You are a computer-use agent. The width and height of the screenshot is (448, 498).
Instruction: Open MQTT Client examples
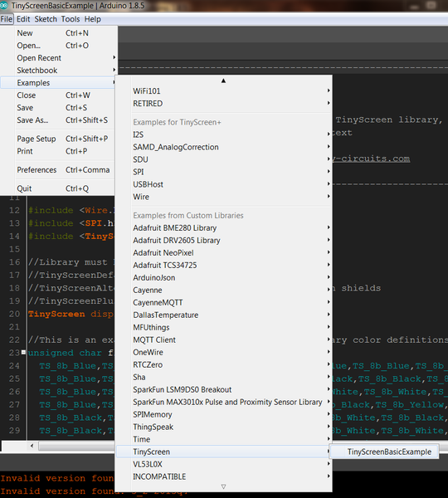pyautogui.click(x=224, y=339)
